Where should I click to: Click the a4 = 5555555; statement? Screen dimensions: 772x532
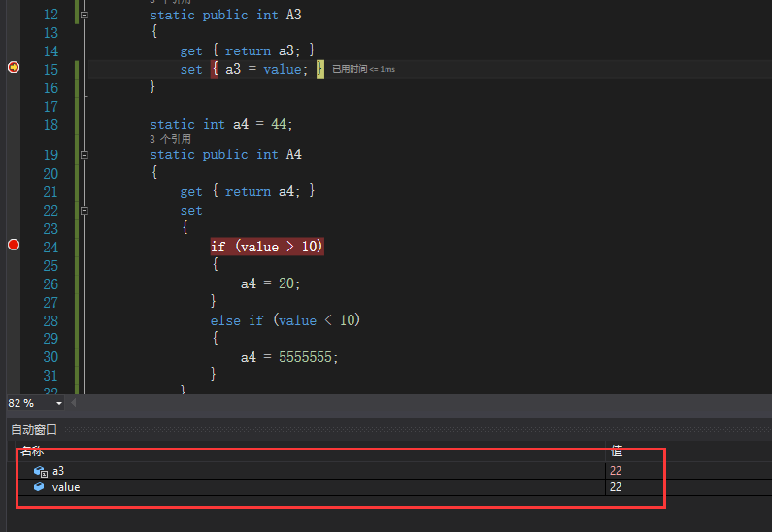pyautogui.click(x=289, y=357)
